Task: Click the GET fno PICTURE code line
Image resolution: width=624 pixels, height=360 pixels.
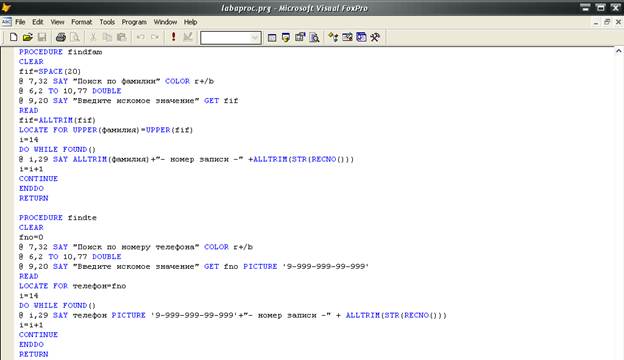Action: [x=194, y=266]
